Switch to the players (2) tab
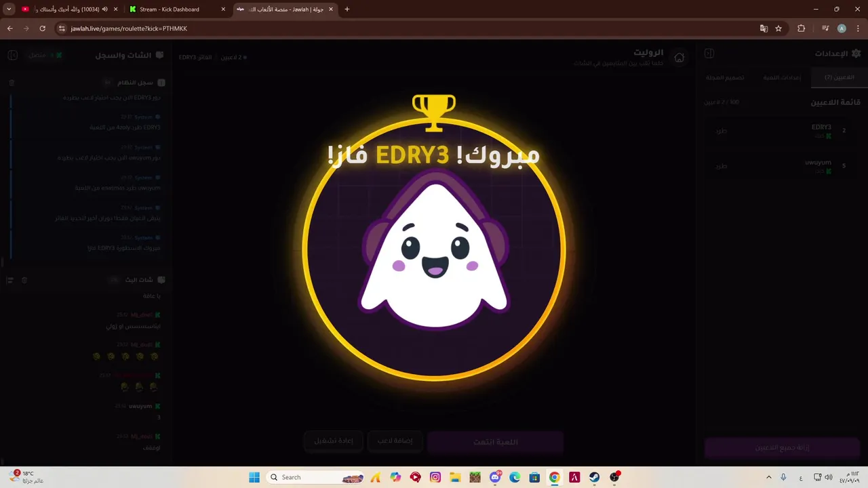The width and height of the screenshot is (868, 488). pos(839,77)
